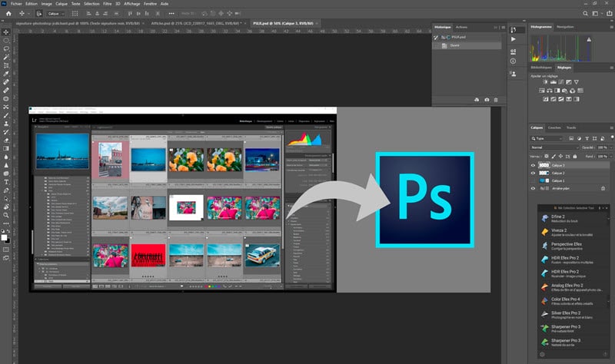Open the Calque auto-select dropdown in the options bar
This screenshot has height=364, width=615.
[56, 13]
